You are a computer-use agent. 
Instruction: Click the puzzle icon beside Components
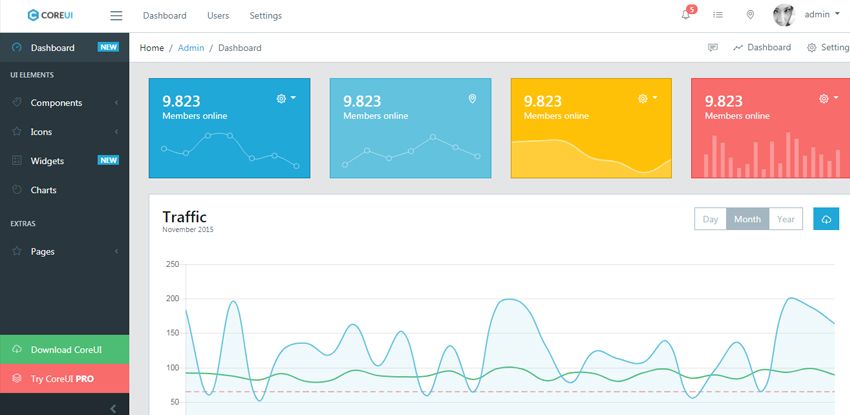[17, 102]
